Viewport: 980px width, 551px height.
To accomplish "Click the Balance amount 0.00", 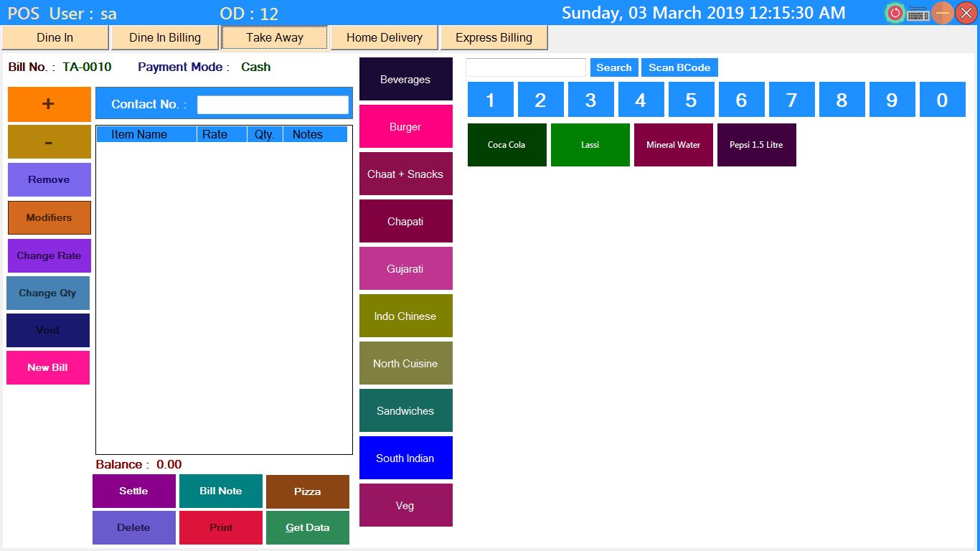I will click(169, 465).
